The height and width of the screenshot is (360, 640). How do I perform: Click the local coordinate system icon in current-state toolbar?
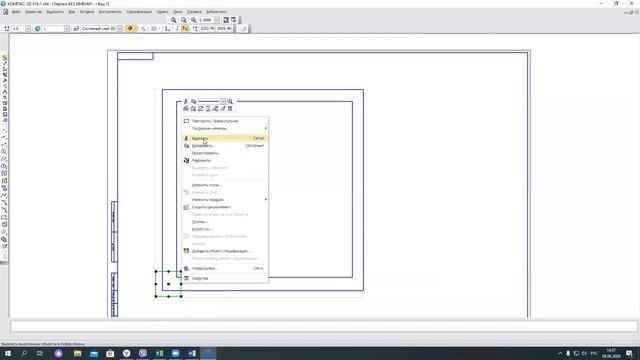[167, 29]
